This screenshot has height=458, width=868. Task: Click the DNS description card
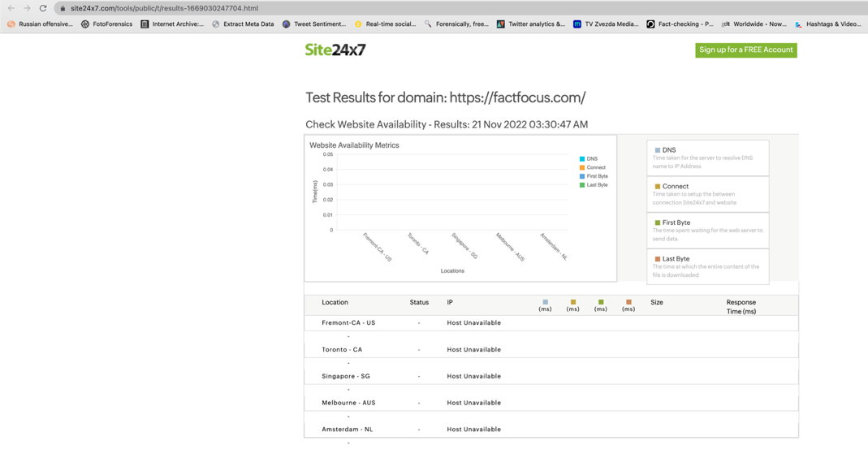click(x=707, y=158)
